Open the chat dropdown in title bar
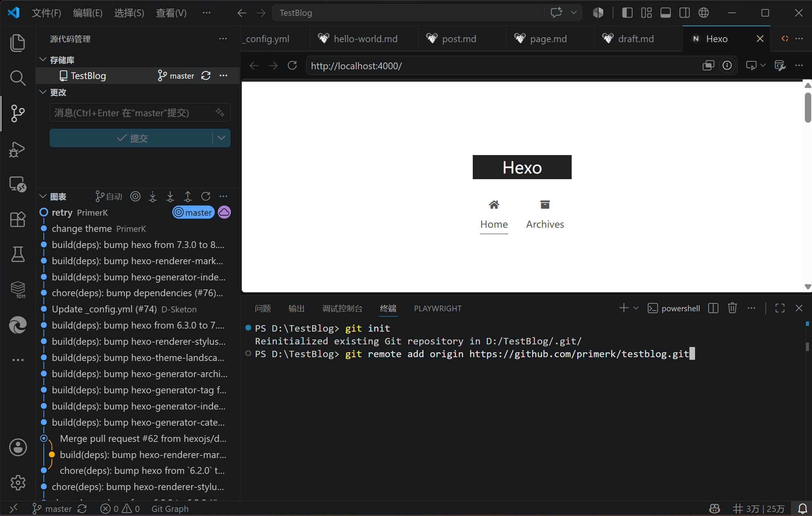 (574, 13)
